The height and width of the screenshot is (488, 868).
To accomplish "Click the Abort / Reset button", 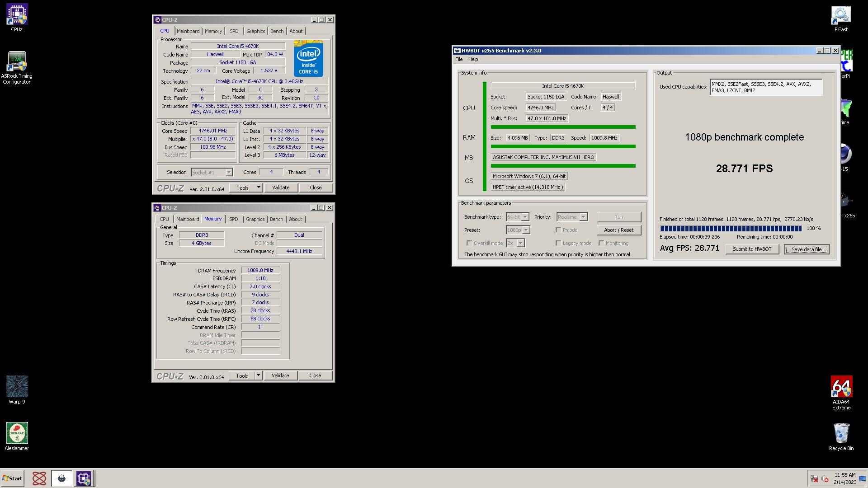I will (619, 230).
